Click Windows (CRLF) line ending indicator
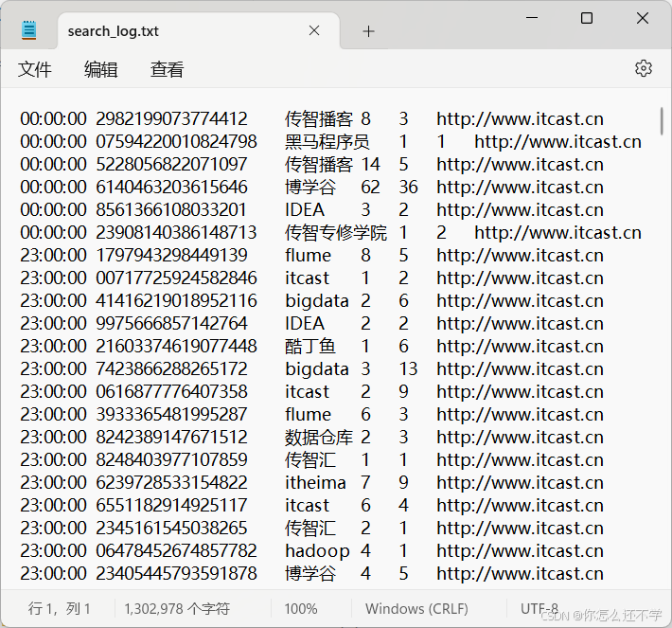This screenshot has width=672, height=628. tap(416, 609)
